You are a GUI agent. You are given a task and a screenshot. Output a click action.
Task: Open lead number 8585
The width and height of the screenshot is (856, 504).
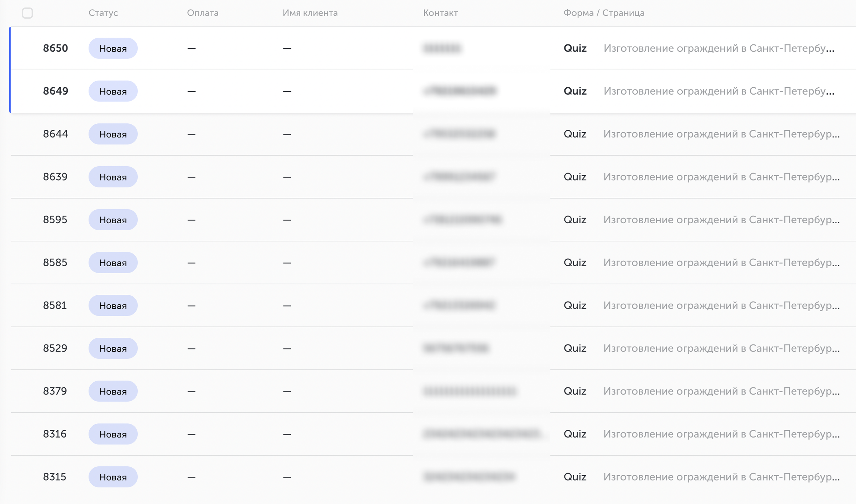[x=55, y=263]
